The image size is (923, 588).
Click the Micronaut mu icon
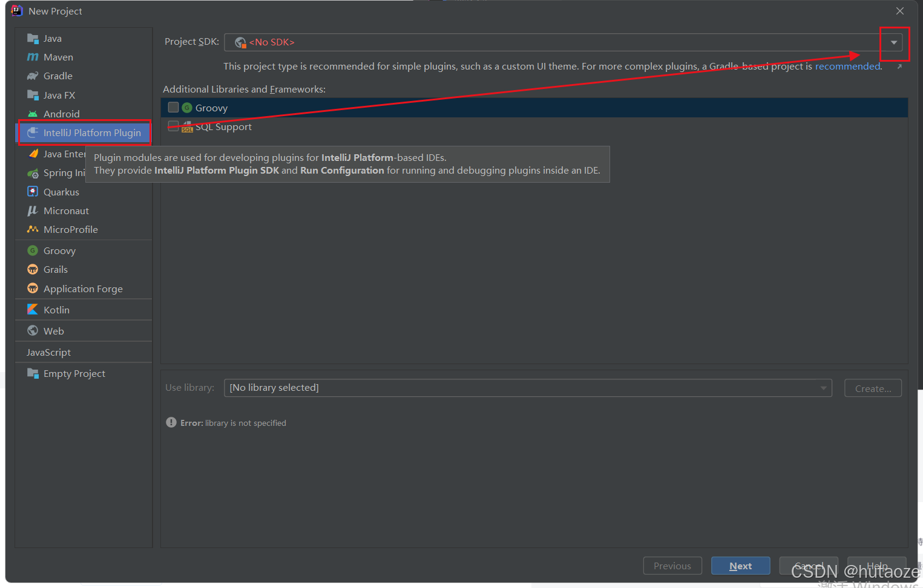tap(33, 211)
